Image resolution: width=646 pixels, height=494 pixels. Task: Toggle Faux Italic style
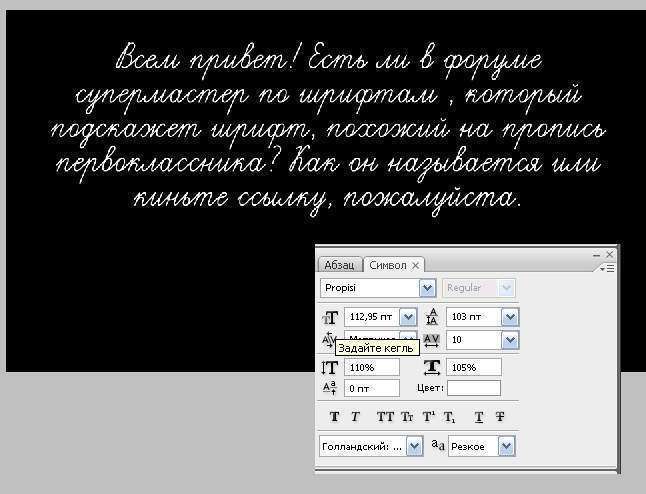(355, 417)
